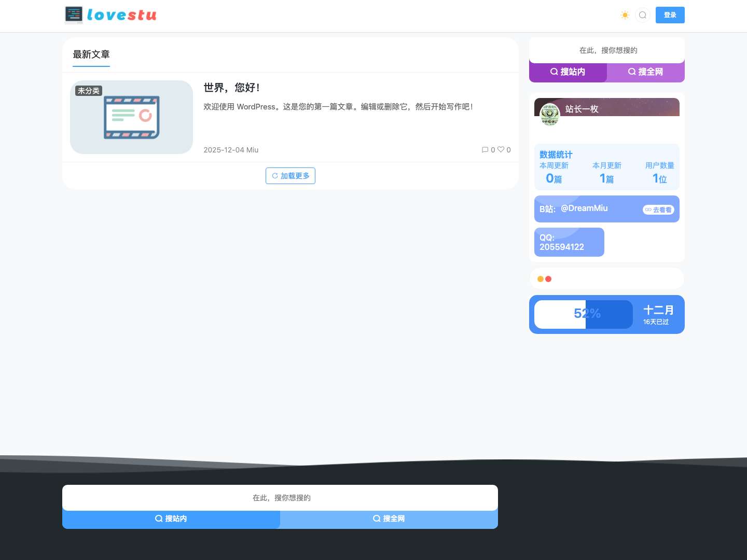Click the QQ 205594122 card
Screen dimensions: 747x560
coord(569,242)
